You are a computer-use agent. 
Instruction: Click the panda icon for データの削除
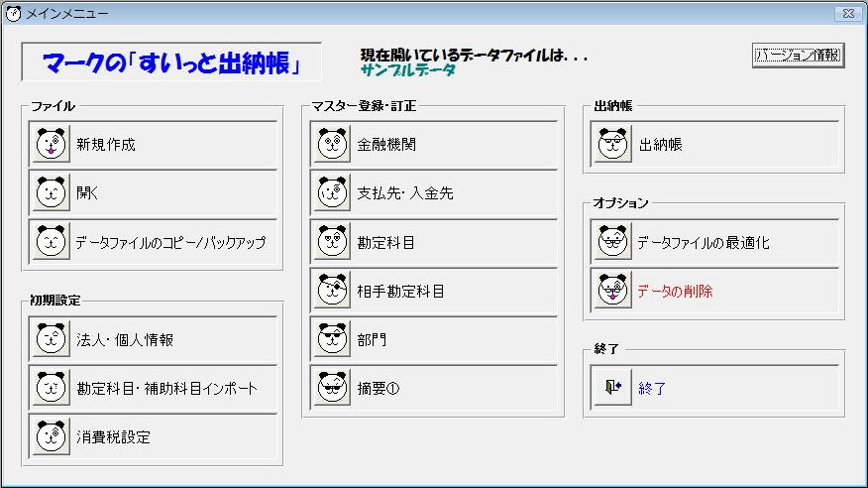(613, 292)
